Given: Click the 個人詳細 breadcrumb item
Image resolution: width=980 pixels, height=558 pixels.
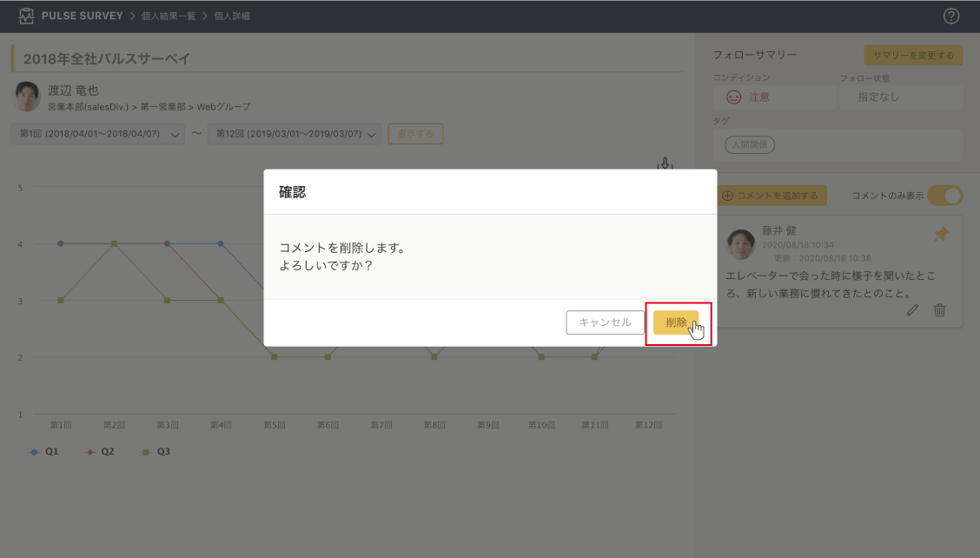Looking at the screenshot, I should tap(233, 17).
